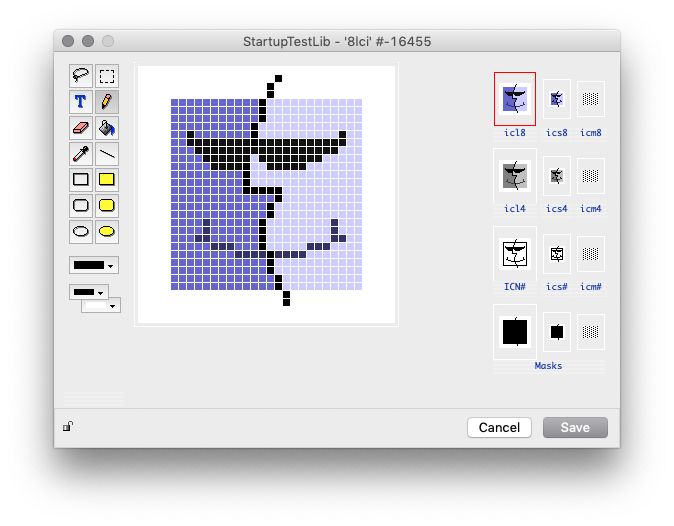Click the pixel editing canvas
674x526 pixels.
267,194
